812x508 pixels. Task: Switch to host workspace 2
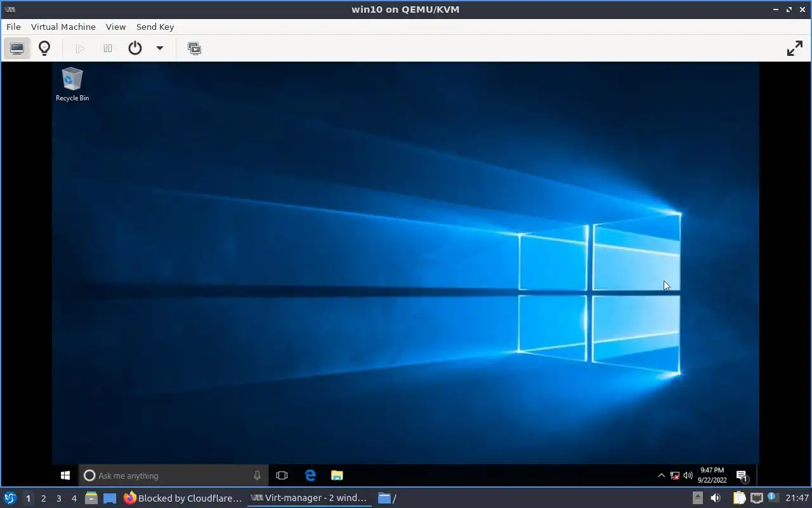point(43,498)
